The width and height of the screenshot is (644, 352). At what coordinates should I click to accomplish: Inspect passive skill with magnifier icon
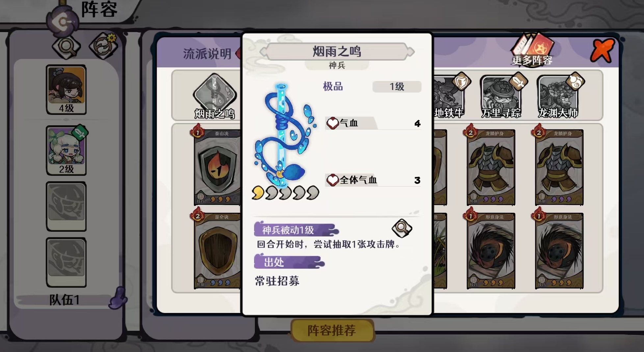click(402, 228)
